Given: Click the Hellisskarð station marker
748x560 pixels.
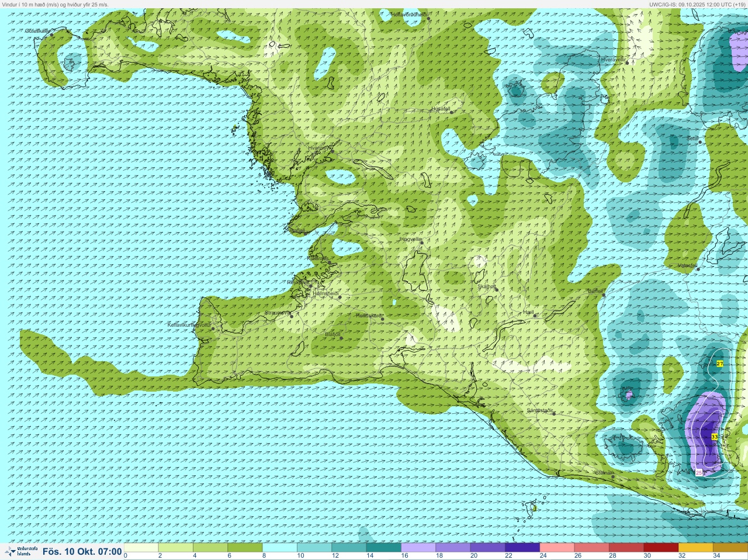Looking at the screenshot, I should (382, 319).
